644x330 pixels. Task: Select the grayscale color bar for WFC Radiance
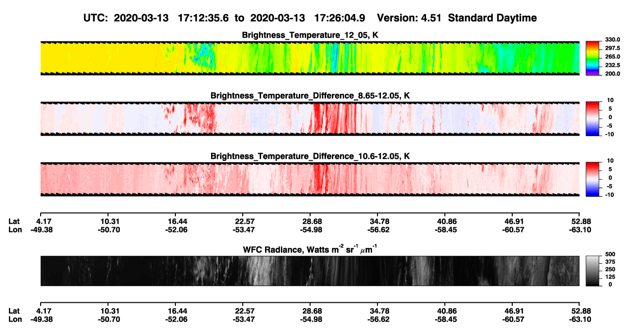(592, 270)
